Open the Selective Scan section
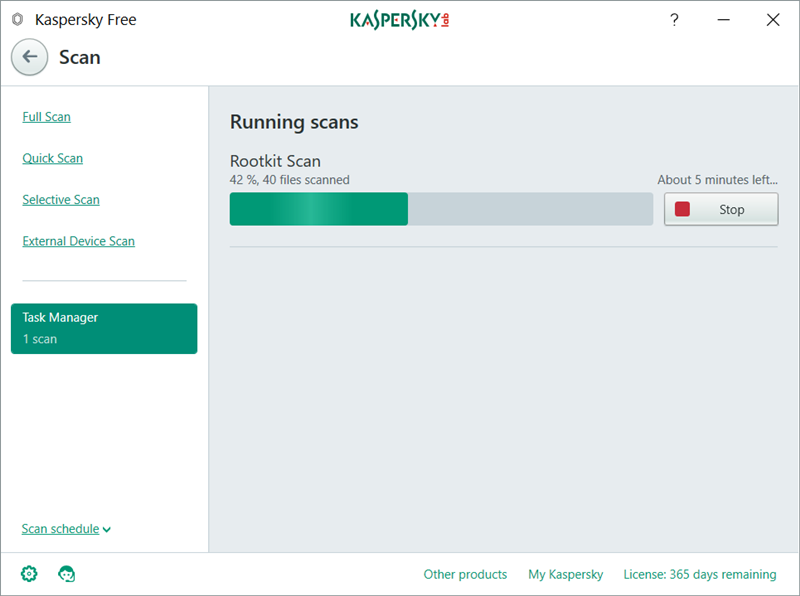 click(61, 200)
